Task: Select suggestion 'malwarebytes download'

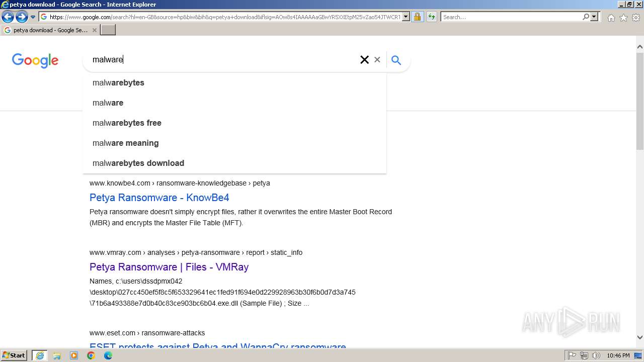Action: point(234,163)
